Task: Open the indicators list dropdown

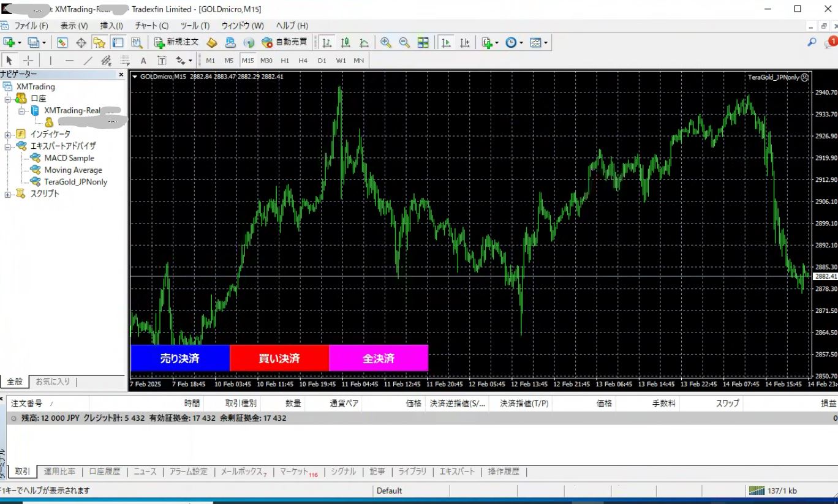Action: click(497, 43)
